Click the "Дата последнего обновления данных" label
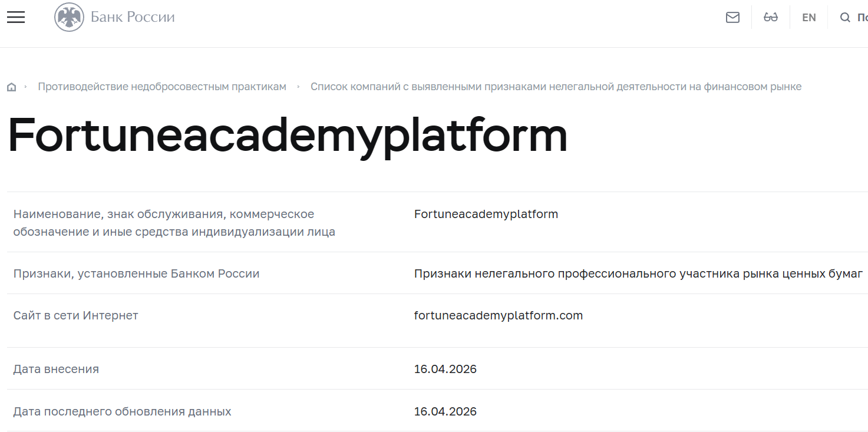This screenshot has height=432, width=868. (122, 411)
